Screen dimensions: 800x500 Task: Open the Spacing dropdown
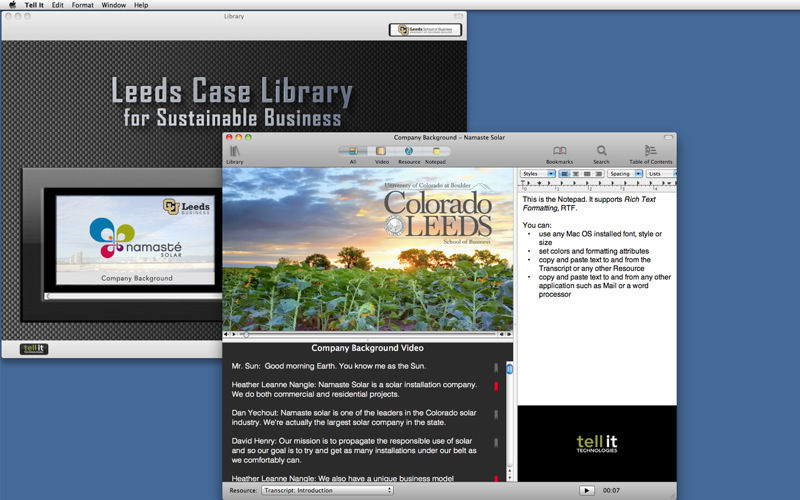tap(625, 174)
